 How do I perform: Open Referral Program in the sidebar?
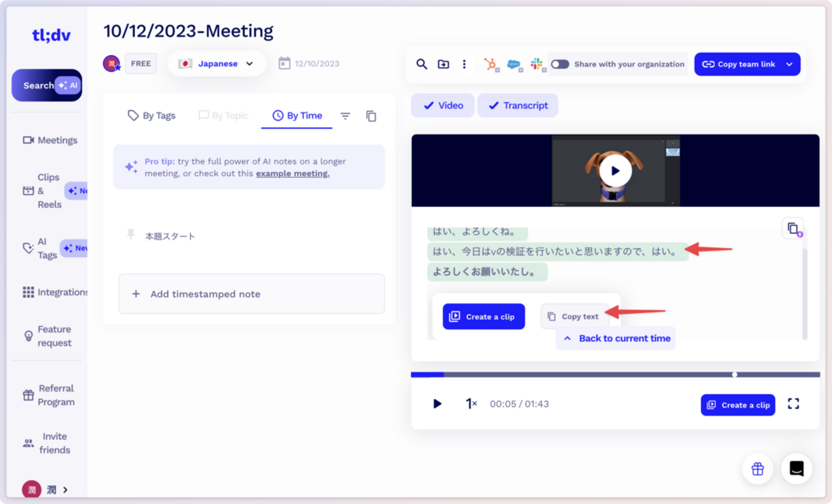(49, 395)
